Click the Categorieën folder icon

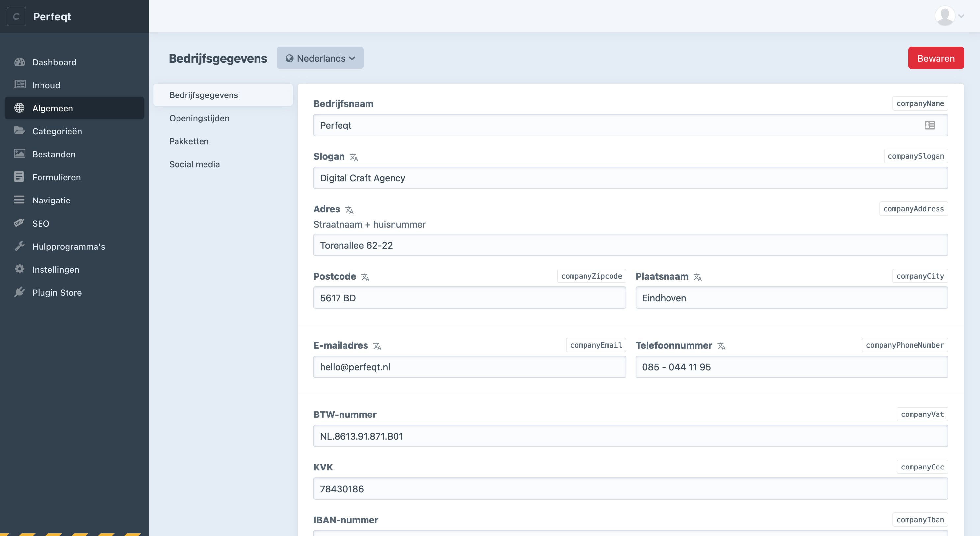pyautogui.click(x=19, y=130)
